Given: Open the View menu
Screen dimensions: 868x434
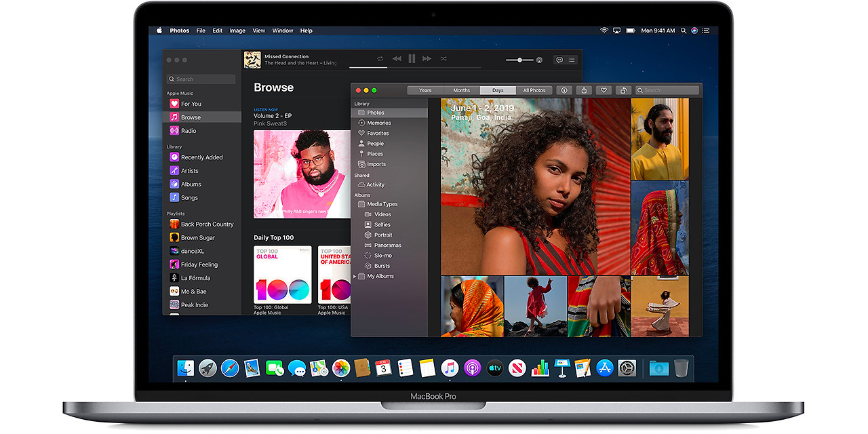Looking at the screenshot, I should click(259, 31).
